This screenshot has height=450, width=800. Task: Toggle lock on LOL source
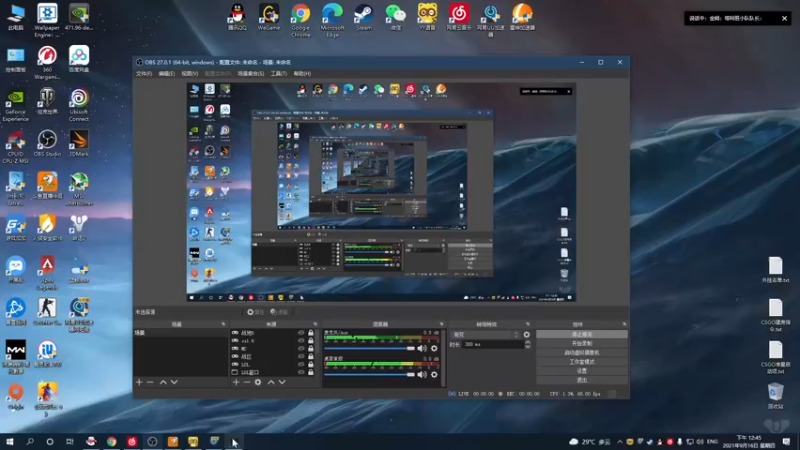click(311, 364)
